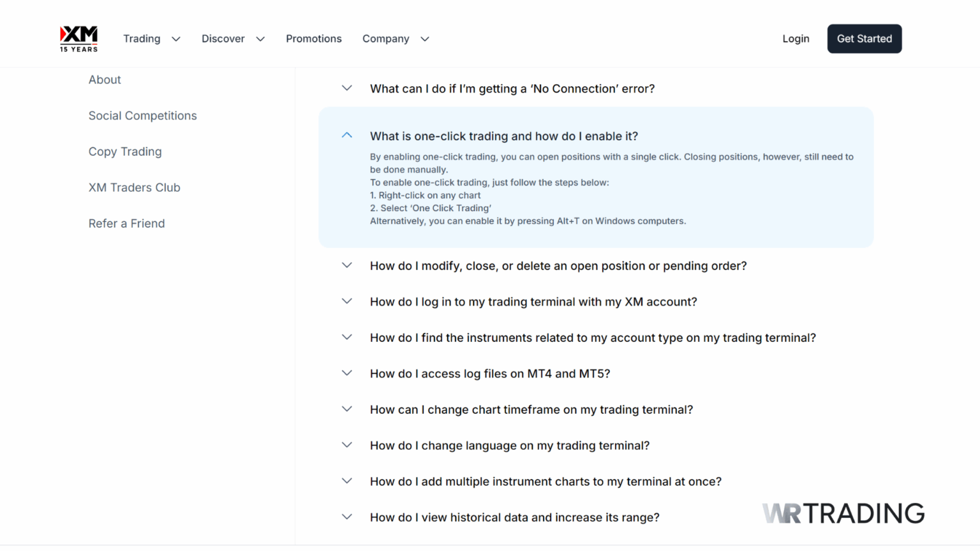The image size is (980, 551).
Task: Select Copy Trading in sidebar
Action: [125, 152]
